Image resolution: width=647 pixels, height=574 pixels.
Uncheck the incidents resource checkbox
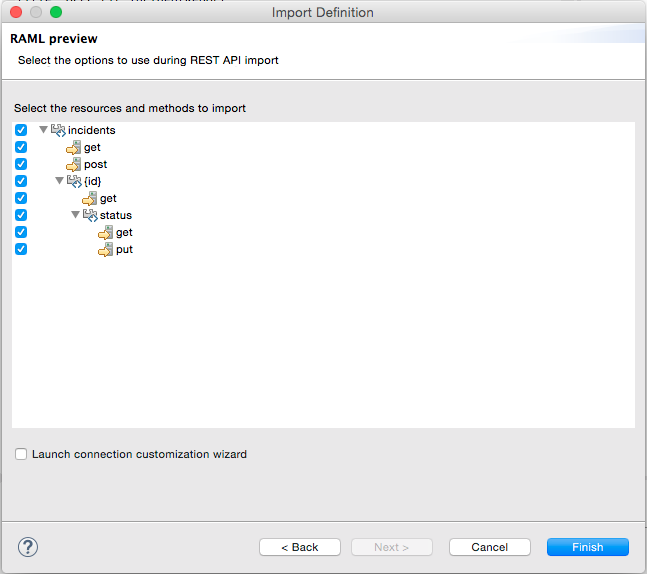click(21, 130)
